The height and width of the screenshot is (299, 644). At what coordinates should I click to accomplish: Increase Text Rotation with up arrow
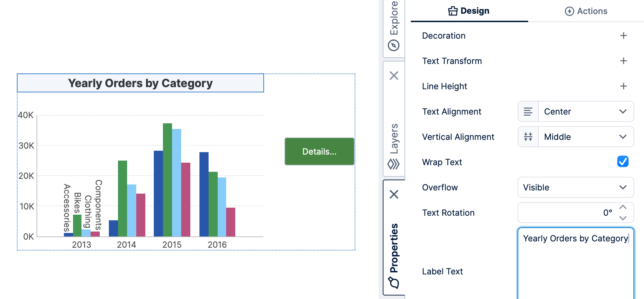point(623,207)
